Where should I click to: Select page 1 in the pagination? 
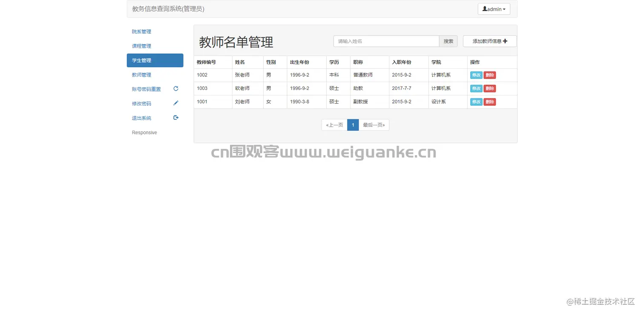(x=353, y=125)
